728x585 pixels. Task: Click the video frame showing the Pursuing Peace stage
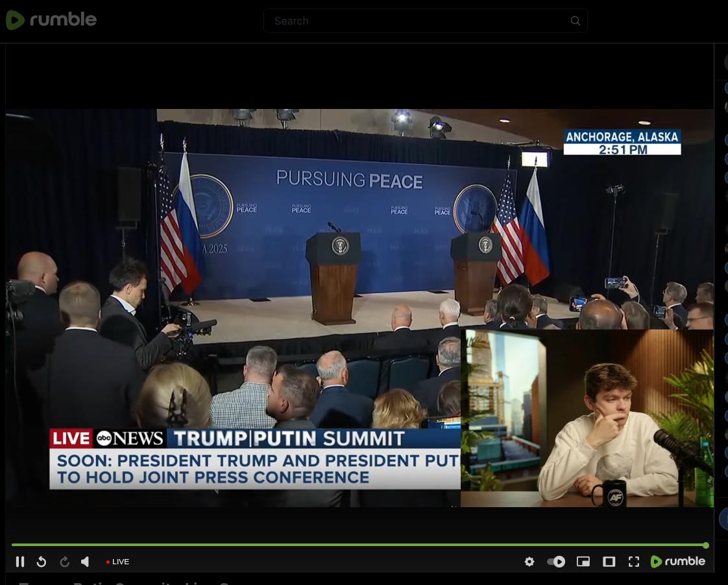click(x=359, y=307)
